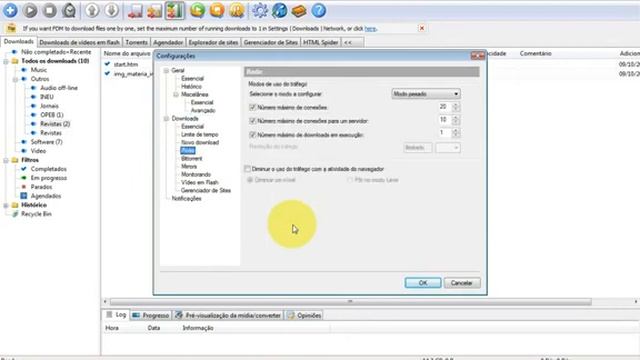Click the blue plus Add download icon
The width and height of the screenshot is (640, 360).
point(10,11)
